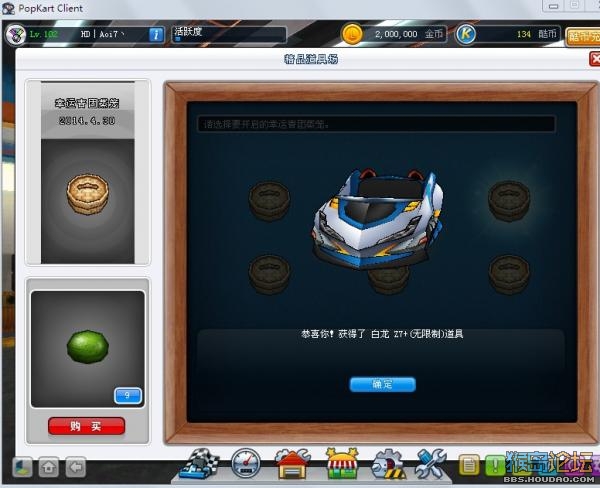Pick the upper-right glowing basket
The width and height of the screenshot is (600, 488).
coord(509,200)
